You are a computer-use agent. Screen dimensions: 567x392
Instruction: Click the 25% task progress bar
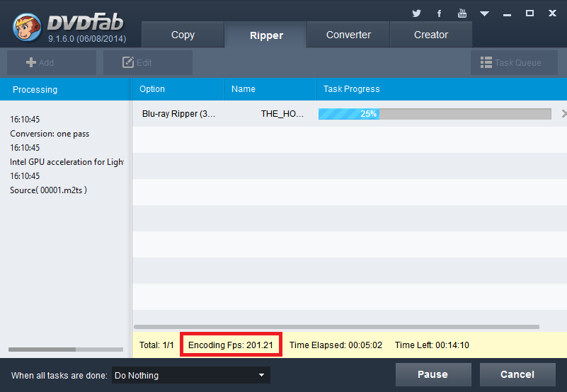tap(435, 114)
